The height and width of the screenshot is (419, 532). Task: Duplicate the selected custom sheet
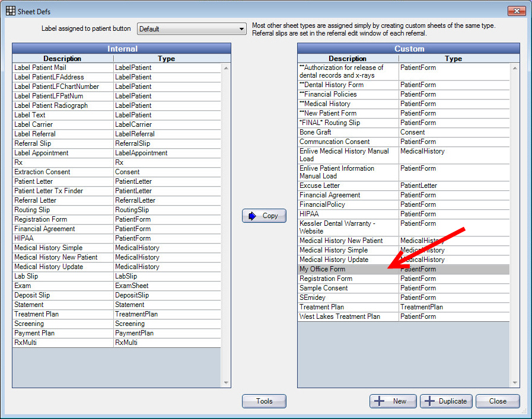click(x=446, y=401)
